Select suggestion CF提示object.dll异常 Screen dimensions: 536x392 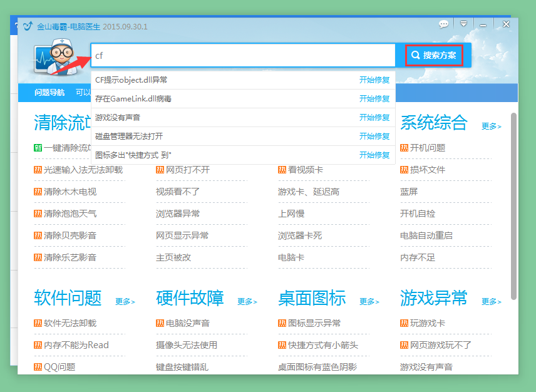click(131, 80)
